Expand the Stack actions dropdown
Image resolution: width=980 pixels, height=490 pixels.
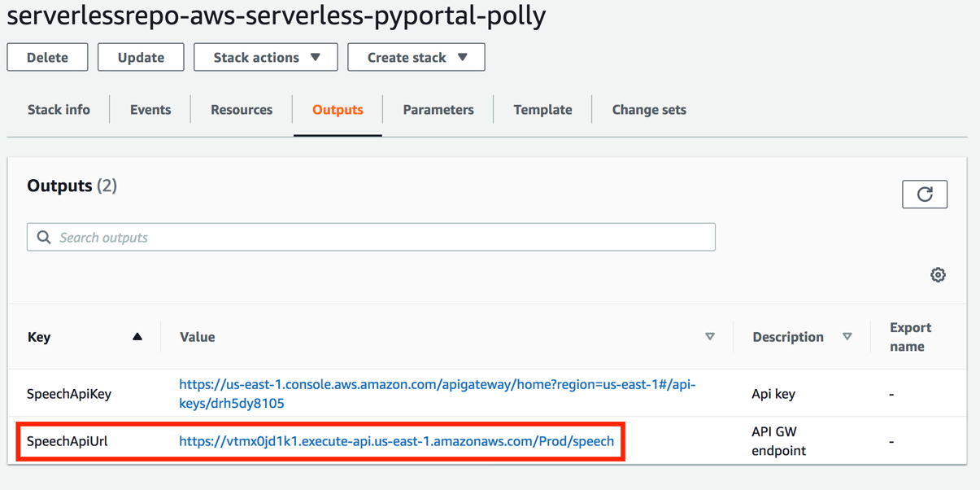266,58
